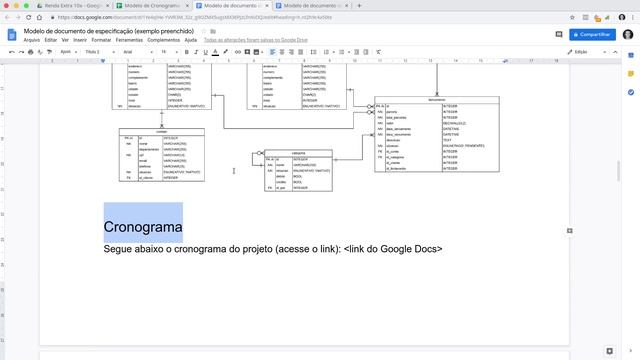Select left text alignment
The width and height of the screenshot is (640, 360).
point(272,52)
